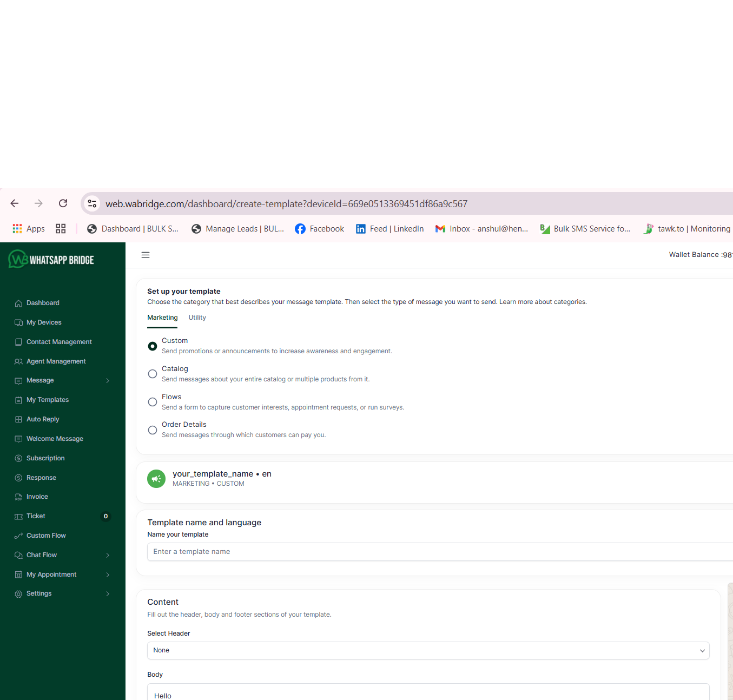Open the Select Header dropdown
Image resolution: width=733 pixels, height=700 pixels.
pyautogui.click(x=428, y=650)
